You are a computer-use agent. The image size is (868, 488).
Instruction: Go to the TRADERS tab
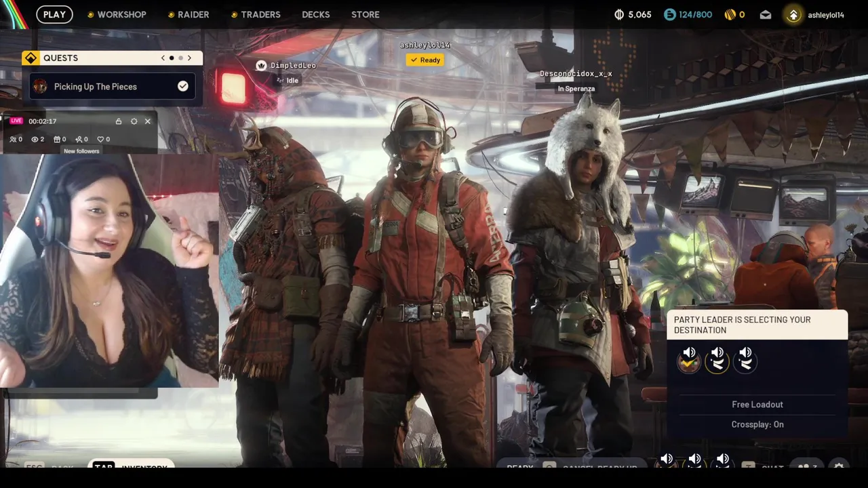pyautogui.click(x=256, y=14)
